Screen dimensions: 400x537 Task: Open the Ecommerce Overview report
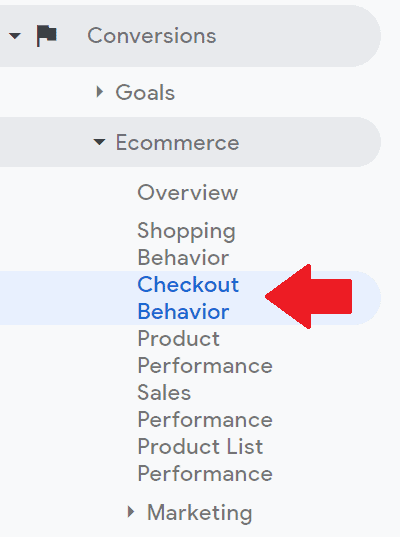(188, 192)
